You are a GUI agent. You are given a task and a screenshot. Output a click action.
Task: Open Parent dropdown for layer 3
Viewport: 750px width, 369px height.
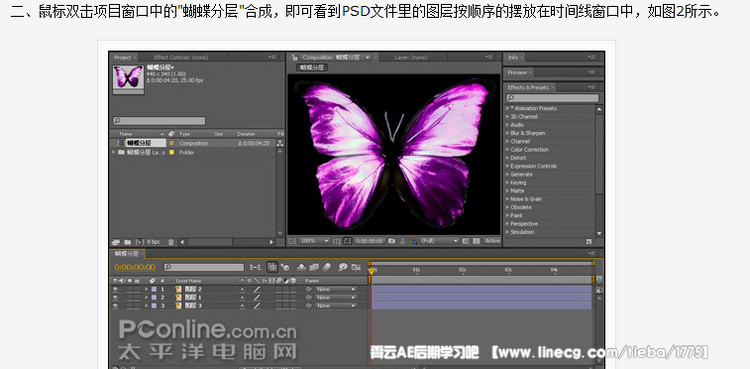336,305
